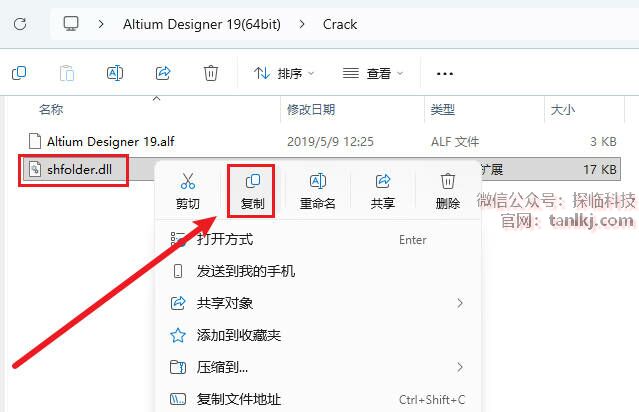Select 压缩到... context menu entry
This screenshot has height=412, width=639.
318,367
